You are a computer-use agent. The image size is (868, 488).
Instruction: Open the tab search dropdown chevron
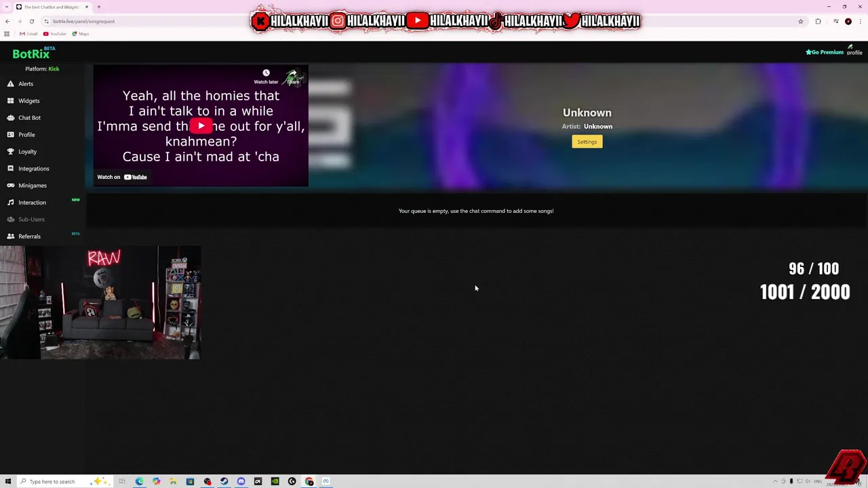point(7,7)
